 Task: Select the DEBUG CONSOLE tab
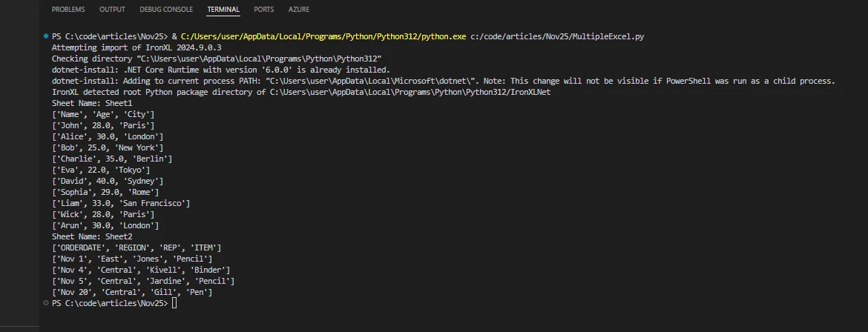coord(166,10)
